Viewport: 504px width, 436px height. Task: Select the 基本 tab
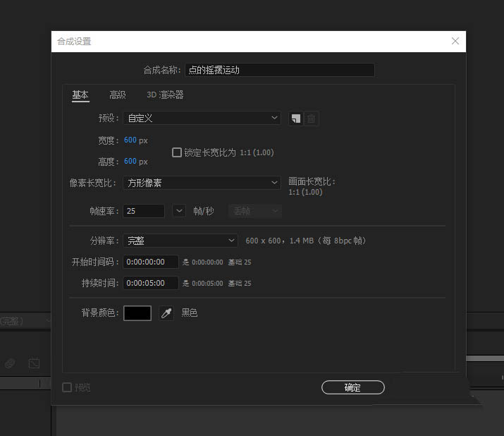pyautogui.click(x=80, y=95)
